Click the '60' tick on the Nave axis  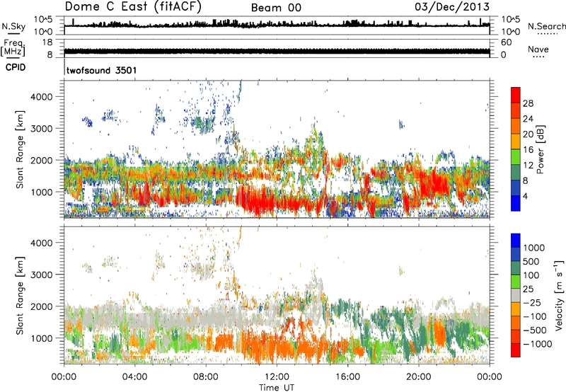pos(506,42)
